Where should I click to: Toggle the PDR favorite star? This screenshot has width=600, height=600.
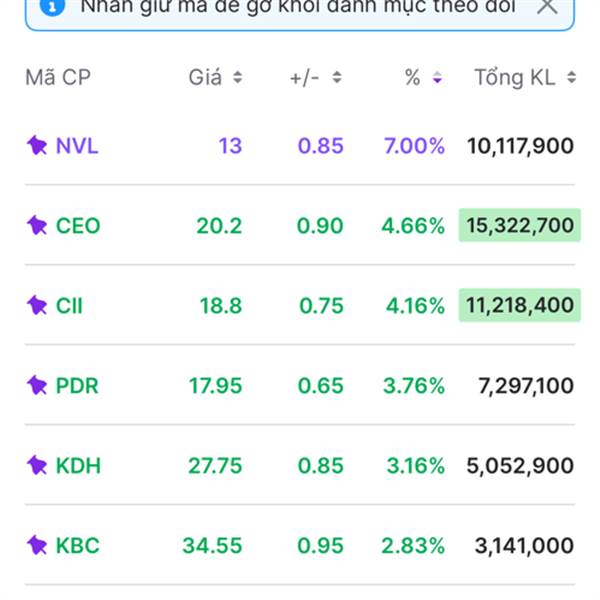pos(37,385)
